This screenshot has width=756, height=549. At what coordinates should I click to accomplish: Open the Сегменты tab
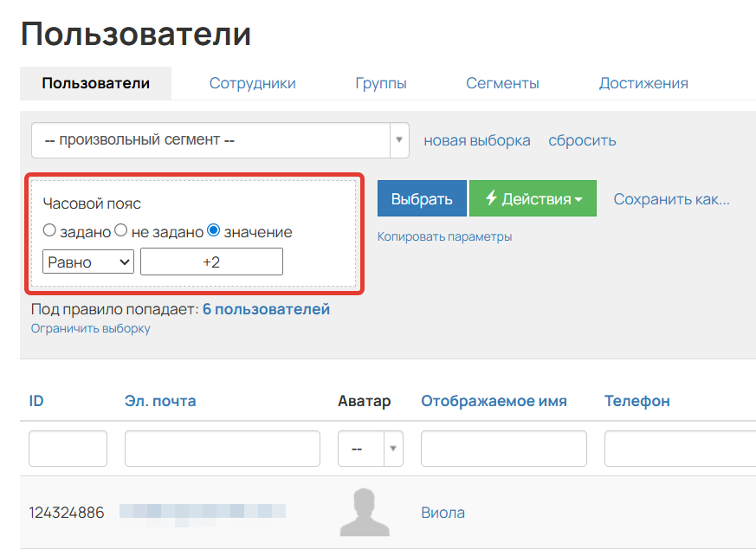502,82
